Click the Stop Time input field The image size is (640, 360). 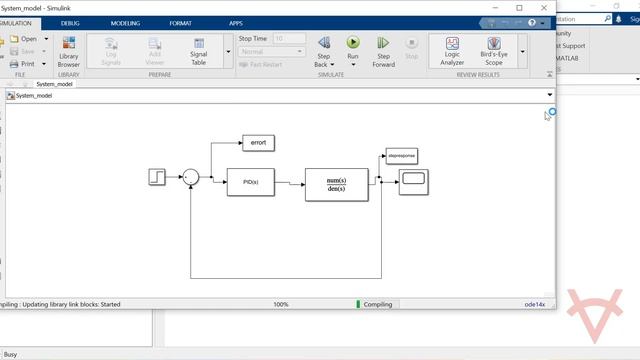point(289,38)
